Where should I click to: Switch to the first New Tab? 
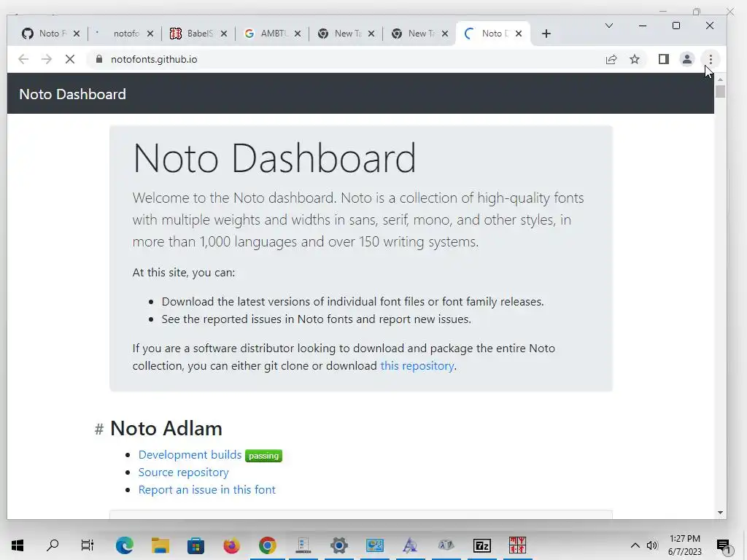coord(341,34)
